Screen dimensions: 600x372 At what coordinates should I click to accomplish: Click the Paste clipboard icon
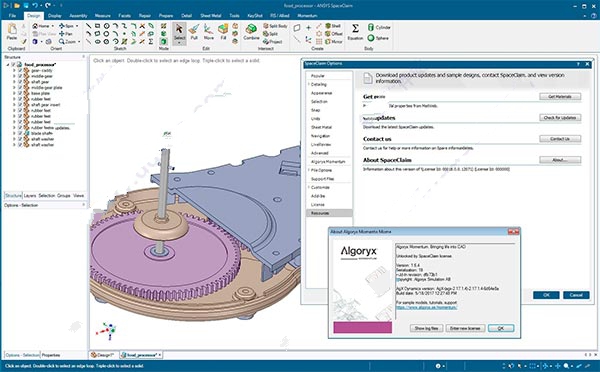(x=12, y=32)
